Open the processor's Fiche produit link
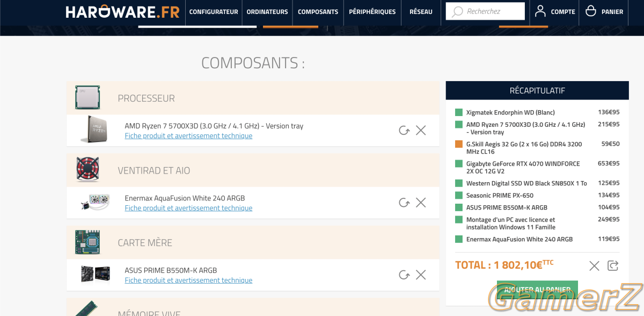The image size is (644, 316). (188, 136)
